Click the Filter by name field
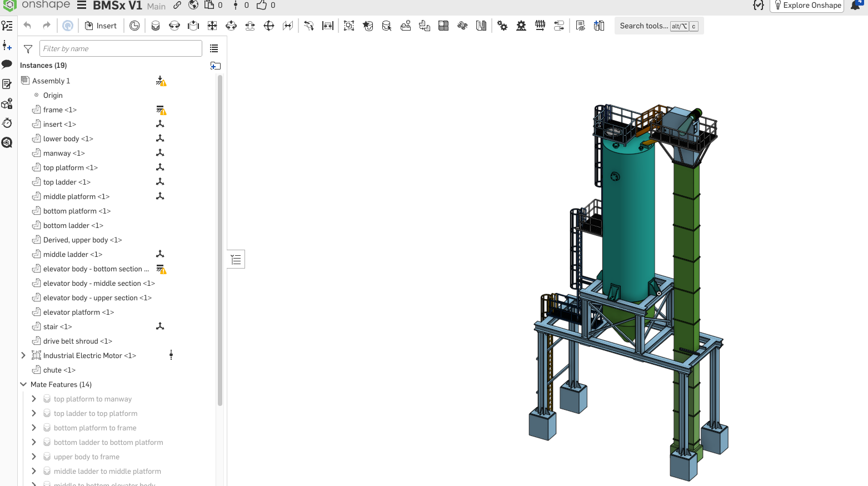Image resolution: width=868 pixels, height=486 pixels. (x=121, y=48)
